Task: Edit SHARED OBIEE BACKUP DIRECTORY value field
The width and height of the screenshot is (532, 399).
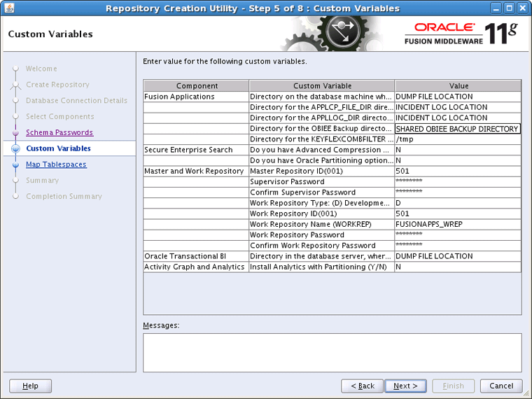Action: pos(458,129)
